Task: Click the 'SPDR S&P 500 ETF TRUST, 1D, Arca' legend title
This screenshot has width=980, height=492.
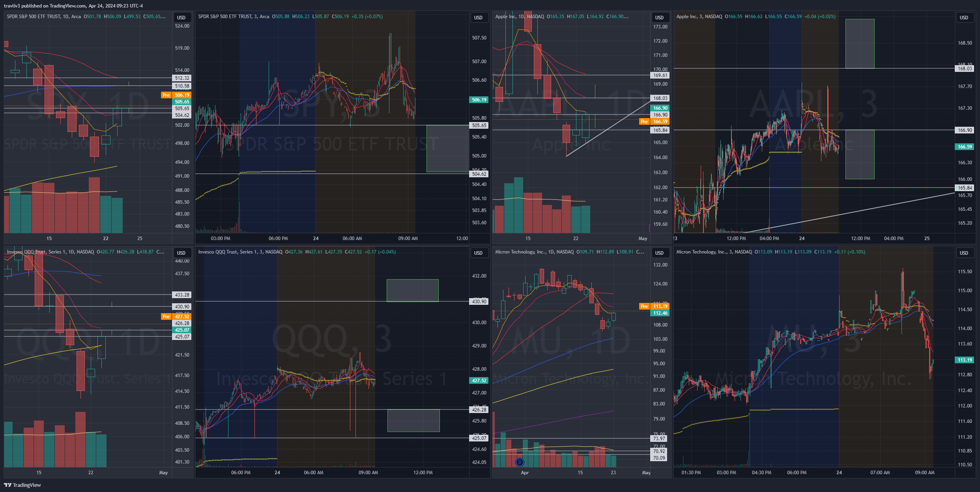Action: click(44, 17)
